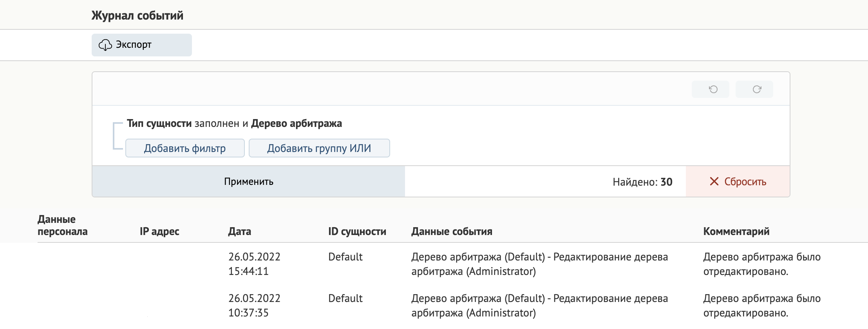Reset filters with the Сбросить button
The width and height of the screenshot is (868, 329).
(738, 181)
